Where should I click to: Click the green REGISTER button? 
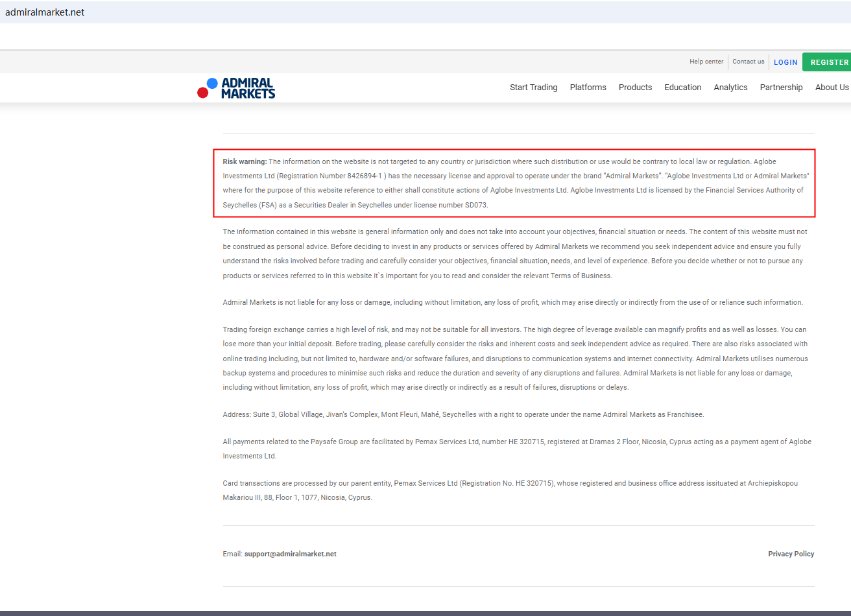coord(827,62)
